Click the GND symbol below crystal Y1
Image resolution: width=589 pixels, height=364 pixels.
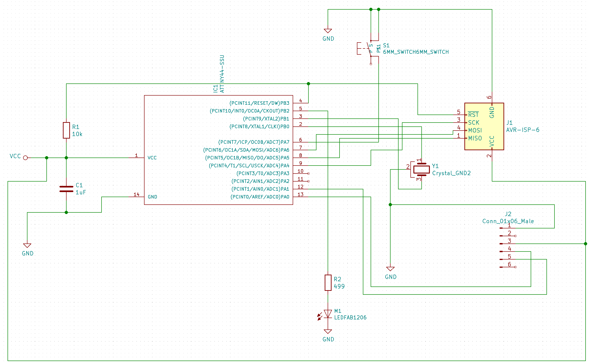(x=390, y=269)
